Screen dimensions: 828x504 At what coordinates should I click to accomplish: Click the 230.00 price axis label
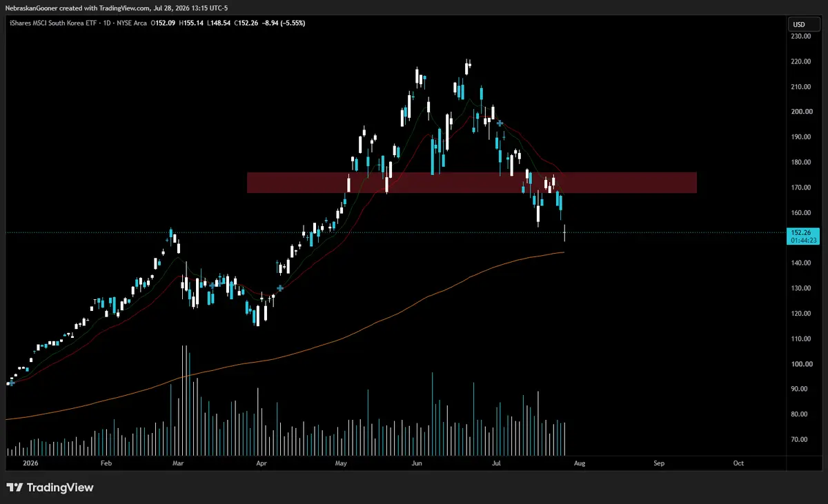click(800, 37)
